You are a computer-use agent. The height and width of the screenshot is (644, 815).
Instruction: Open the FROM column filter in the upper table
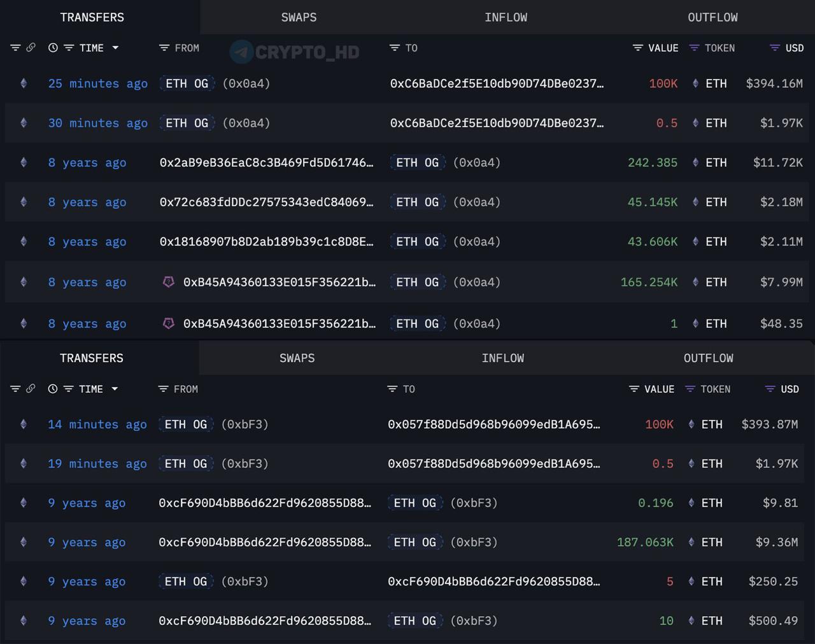(164, 48)
